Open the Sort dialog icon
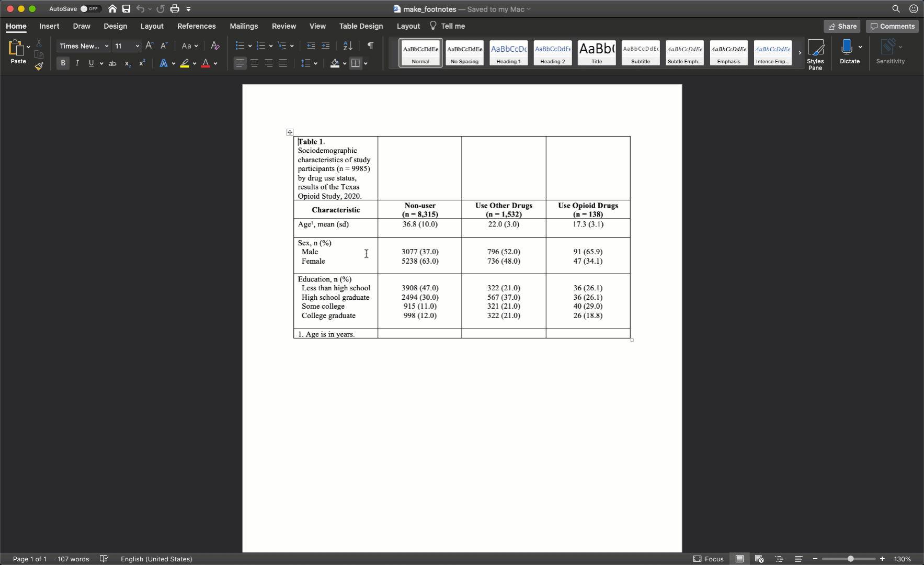Viewport: 924px width, 565px height. pyautogui.click(x=348, y=46)
